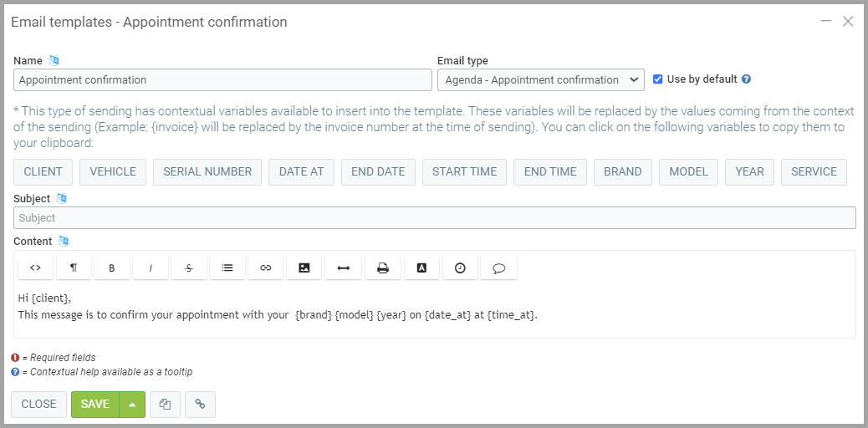This screenshot has height=428, width=868.
Task: Open the Email type dropdown
Action: (x=540, y=80)
